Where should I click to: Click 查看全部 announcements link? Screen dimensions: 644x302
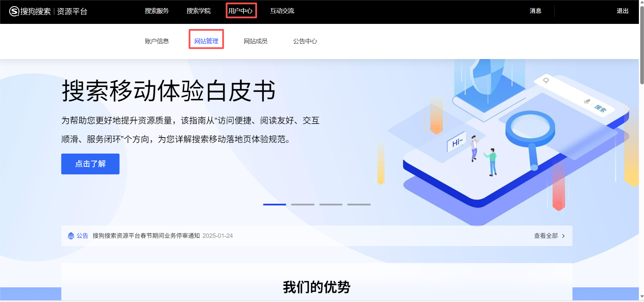pyautogui.click(x=546, y=236)
